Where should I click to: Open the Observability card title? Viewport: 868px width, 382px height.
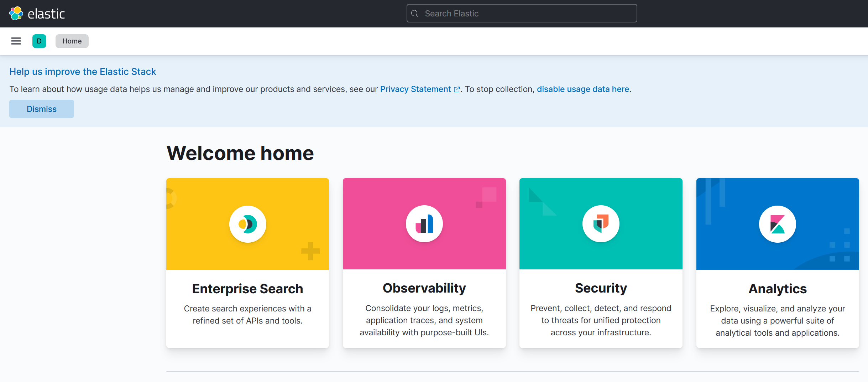pos(424,288)
